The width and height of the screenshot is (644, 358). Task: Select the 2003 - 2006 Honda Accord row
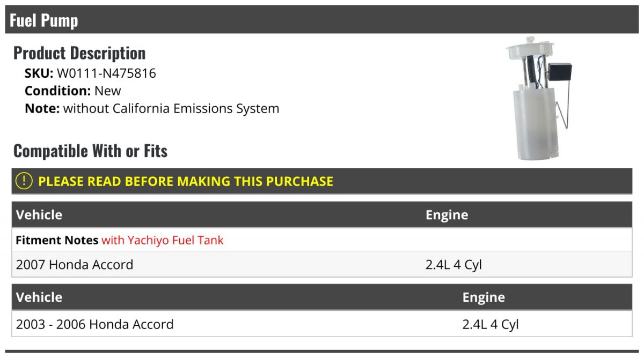[322, 324]
